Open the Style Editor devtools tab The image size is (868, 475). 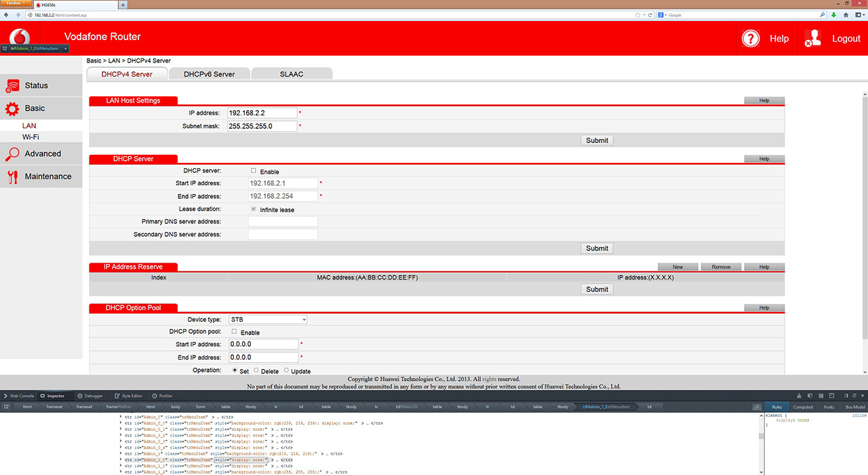(129, 396)
